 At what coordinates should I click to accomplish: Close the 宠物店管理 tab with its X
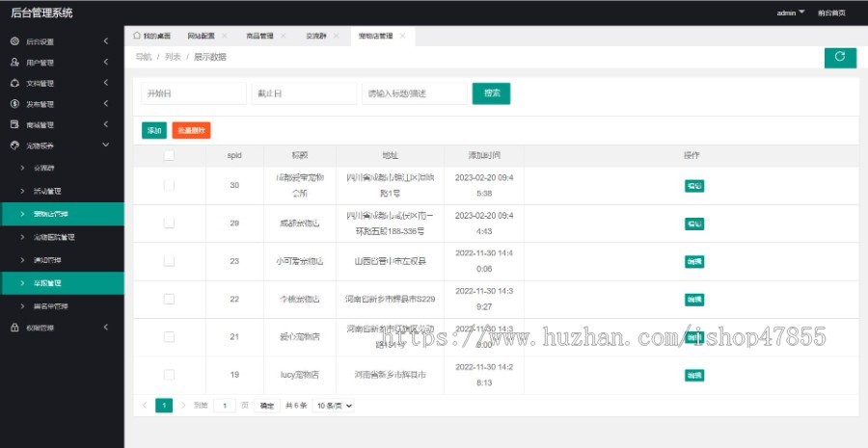click(402, 36)
